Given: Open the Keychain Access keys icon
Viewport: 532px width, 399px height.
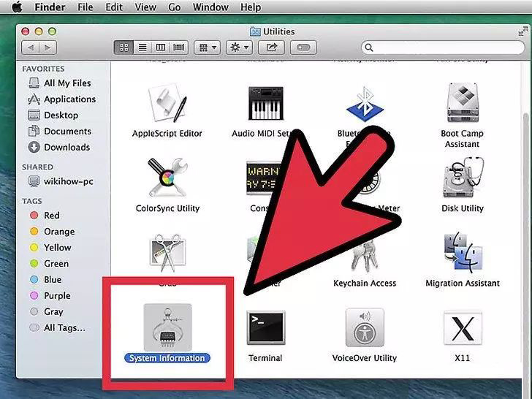Looking at the screenshot, I should (x=365, y=258).
